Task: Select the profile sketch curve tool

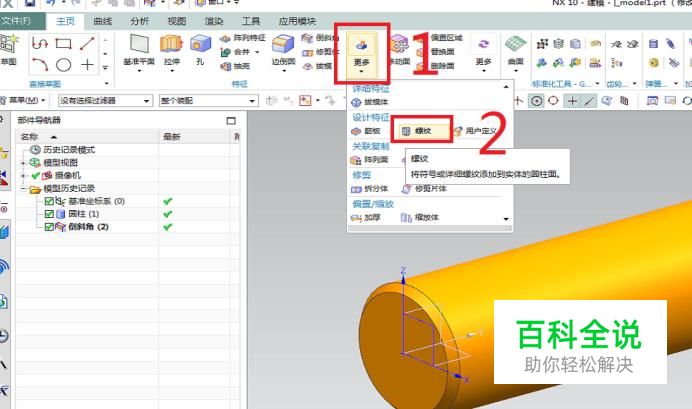Action: tap(40, 43)
